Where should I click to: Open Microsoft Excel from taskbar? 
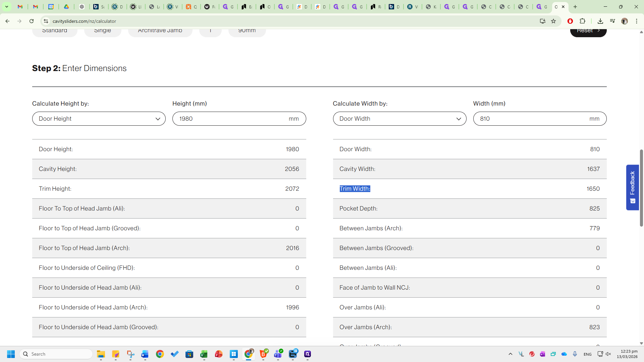tap(204, 354)
